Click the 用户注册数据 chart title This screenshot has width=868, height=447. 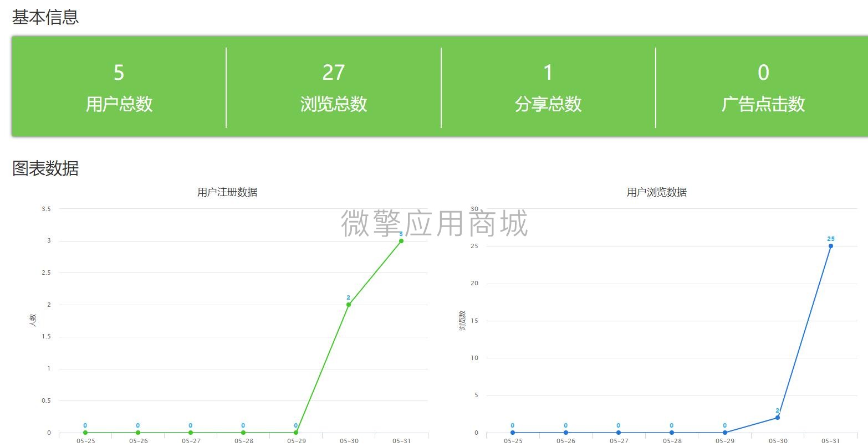pyautogui.click(x=227, y=192)
